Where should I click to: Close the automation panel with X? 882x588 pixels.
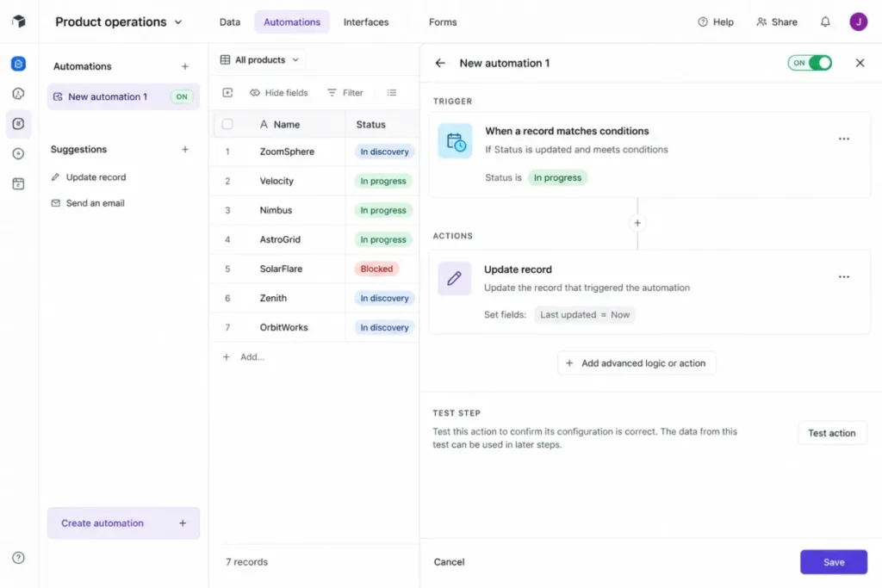point(860,63)
